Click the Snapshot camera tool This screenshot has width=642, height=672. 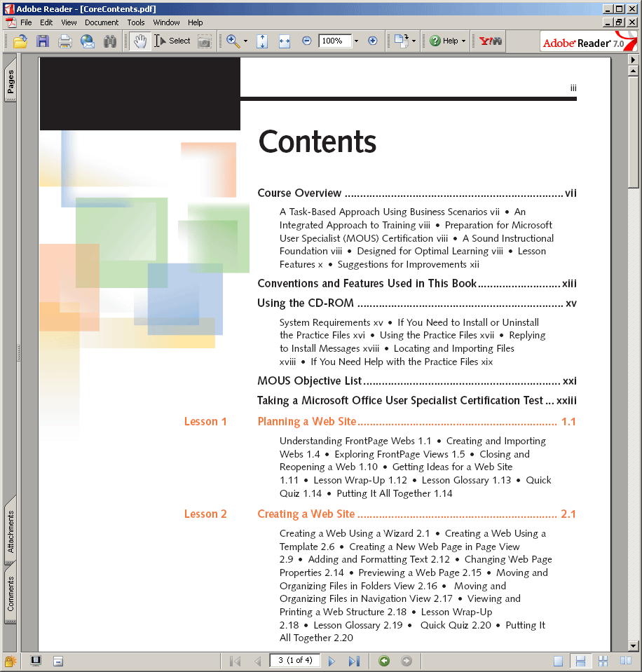click(205, 41)
